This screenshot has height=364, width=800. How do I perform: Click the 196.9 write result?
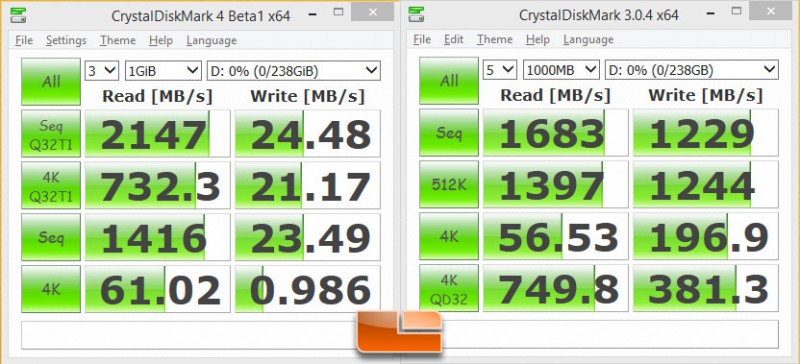coord(706,236)
